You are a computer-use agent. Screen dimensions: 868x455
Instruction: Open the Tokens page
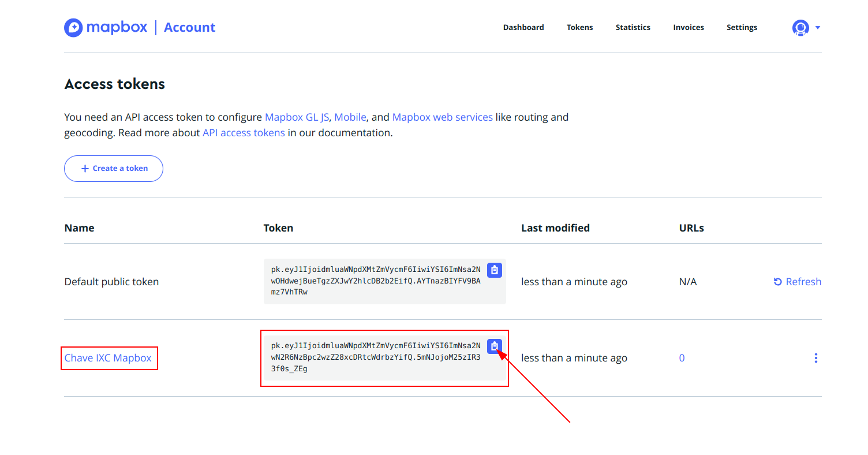click(x=579, y=27)
